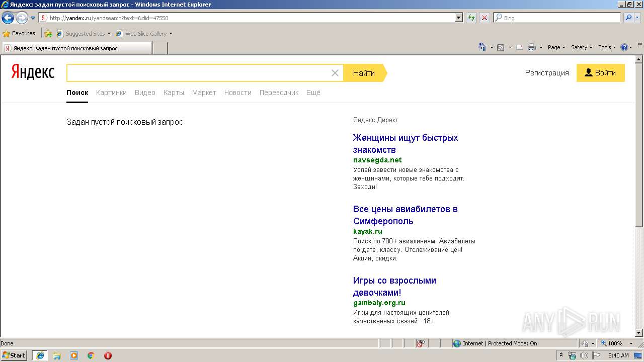Screen dimensions: 644x362
Task: Open the Chrome taskbar icon
Action: pyautogui.click(x=91, y=355)
